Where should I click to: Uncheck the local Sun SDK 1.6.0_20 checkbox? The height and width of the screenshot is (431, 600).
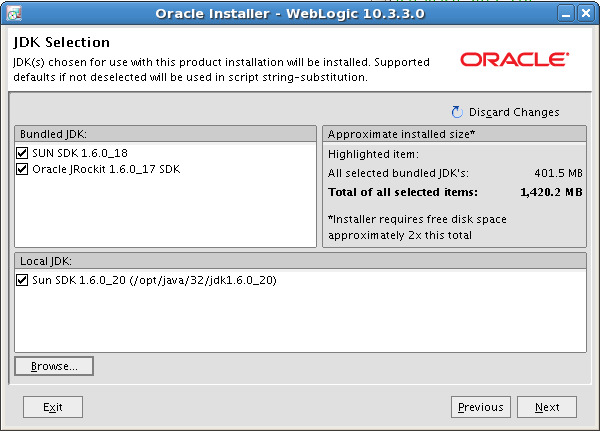click(22, 280)
